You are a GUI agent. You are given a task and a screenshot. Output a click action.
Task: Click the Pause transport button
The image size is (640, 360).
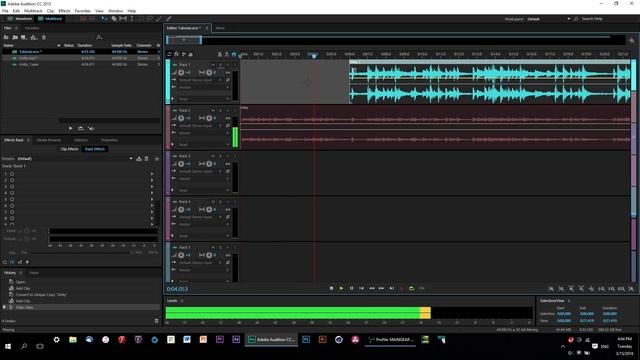coord(351,288)
